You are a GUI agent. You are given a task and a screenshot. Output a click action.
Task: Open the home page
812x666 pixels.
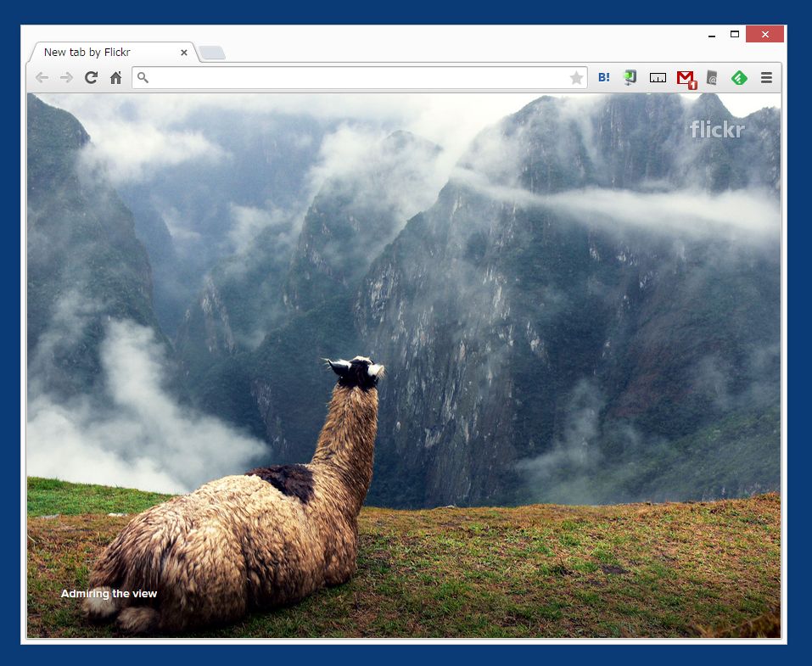116,78
